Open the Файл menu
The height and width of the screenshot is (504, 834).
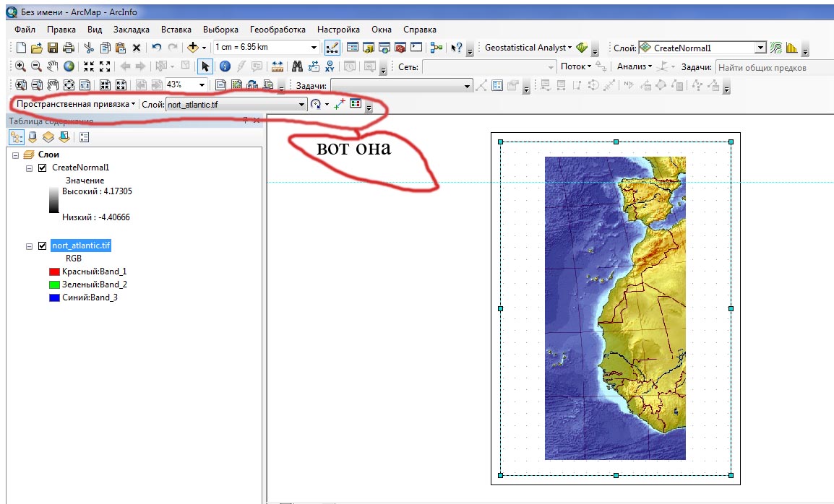click(25, 30)
